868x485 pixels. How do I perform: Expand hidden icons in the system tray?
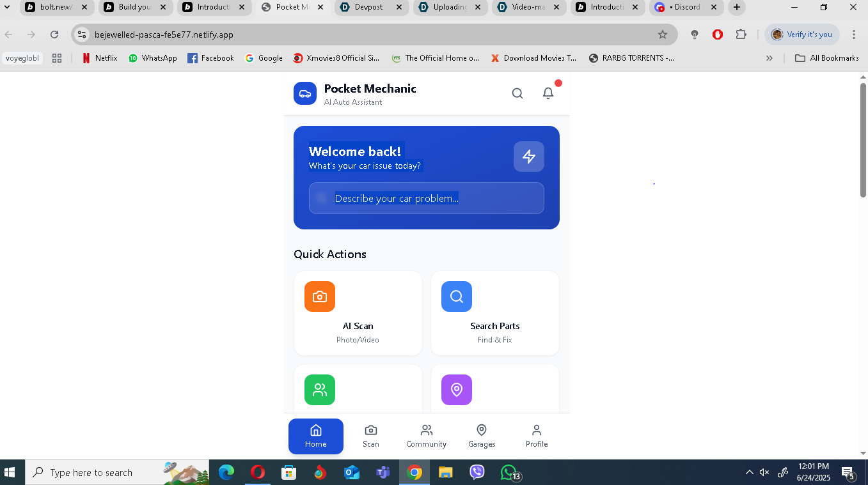click(x=748, y=472)
